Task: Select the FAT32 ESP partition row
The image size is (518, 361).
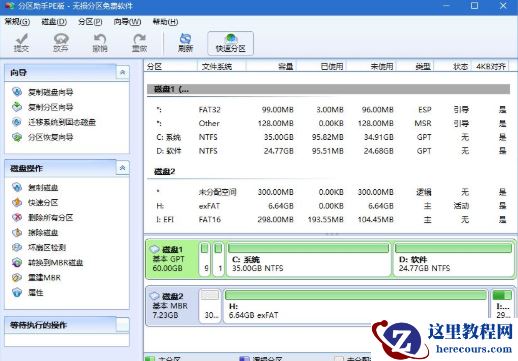Action: coord(328,110)
